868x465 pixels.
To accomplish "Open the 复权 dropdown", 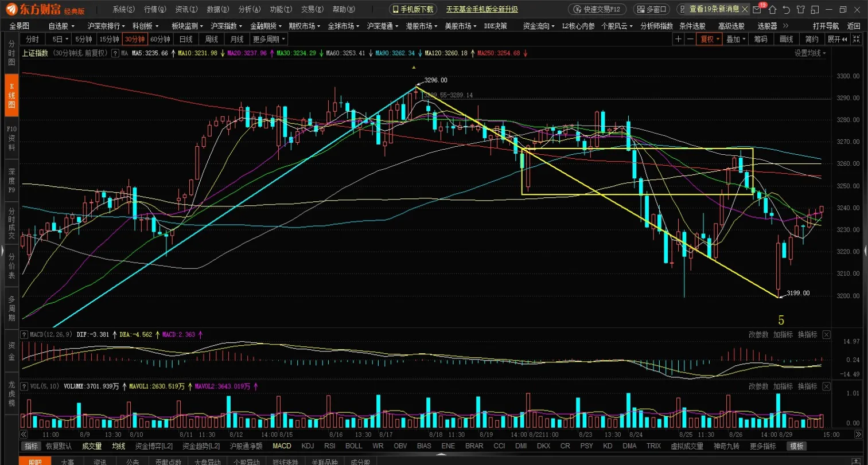I will click(710, 39).
